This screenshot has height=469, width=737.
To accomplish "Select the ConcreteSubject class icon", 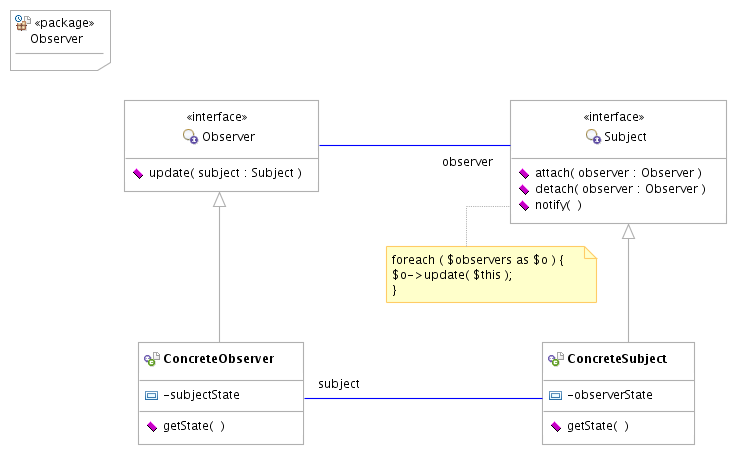I will coord(556,359).
